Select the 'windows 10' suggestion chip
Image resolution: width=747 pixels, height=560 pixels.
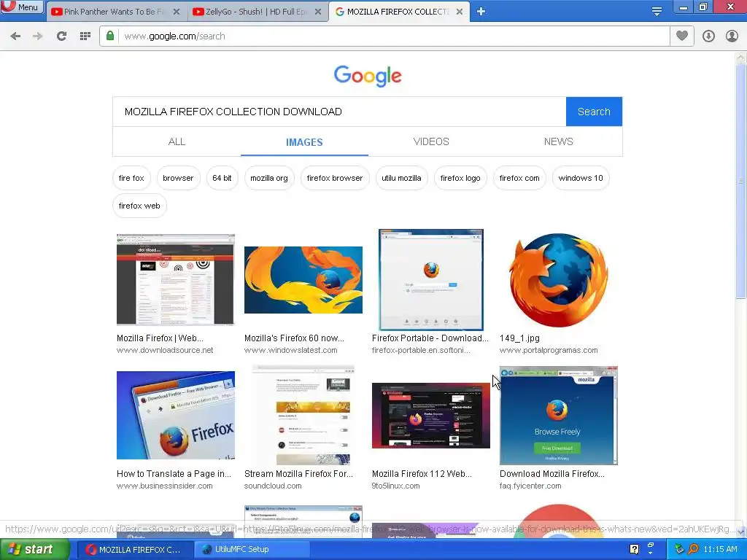581,178
